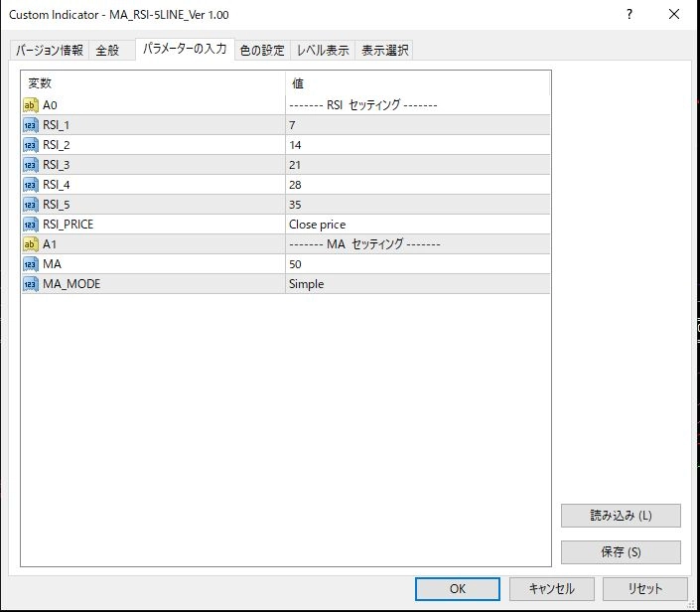Open the Close price value dropdown
The width and height of the screenshot is (700, 612).
(x=417, y=225)
